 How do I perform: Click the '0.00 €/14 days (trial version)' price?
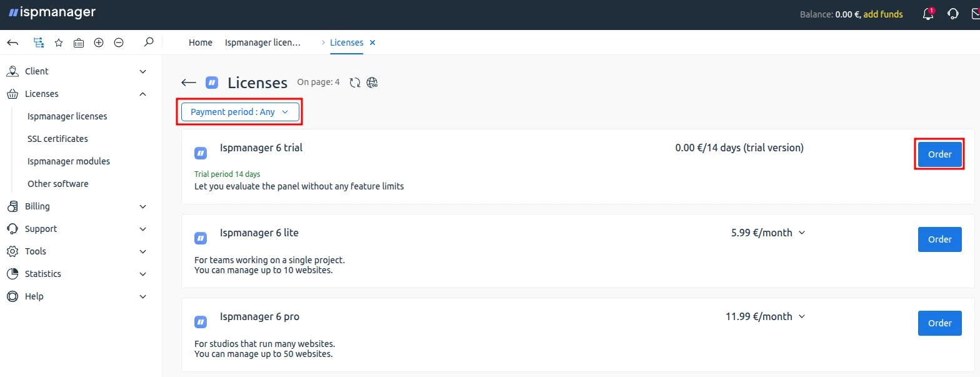[739, 148]
